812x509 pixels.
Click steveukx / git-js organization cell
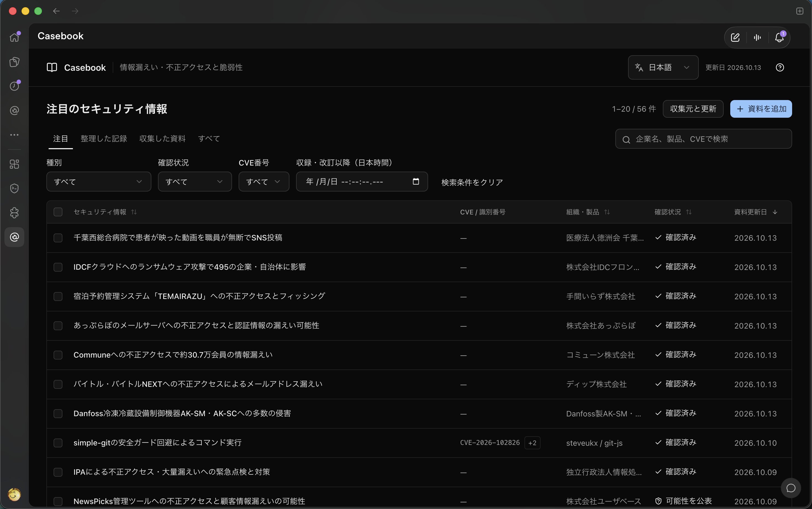[594, 443]
